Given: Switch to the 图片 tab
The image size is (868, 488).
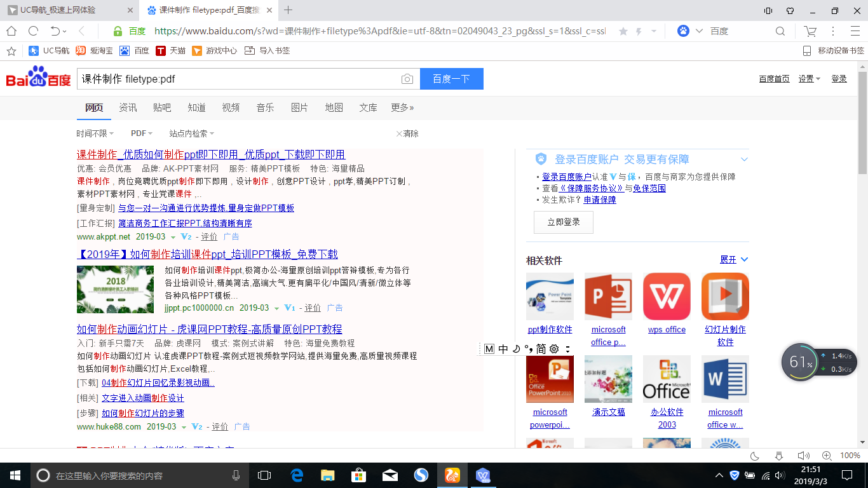Looking at the screenshot, I should [x=299, y=107].
